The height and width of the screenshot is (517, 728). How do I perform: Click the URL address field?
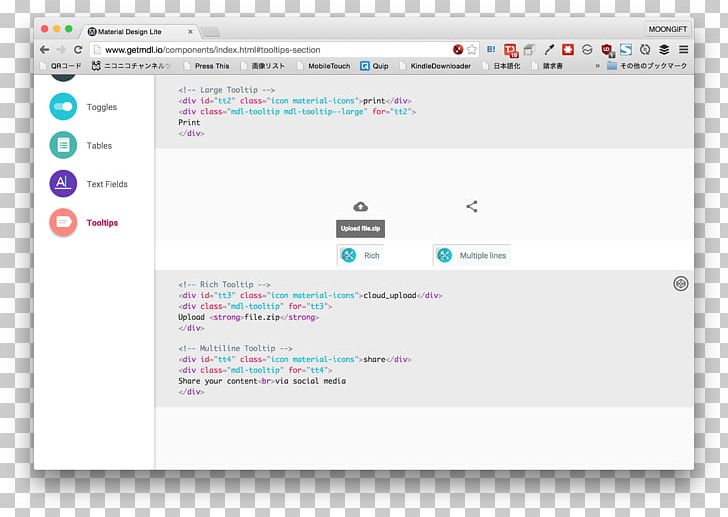pyautogui.click(x=270, y=49)
